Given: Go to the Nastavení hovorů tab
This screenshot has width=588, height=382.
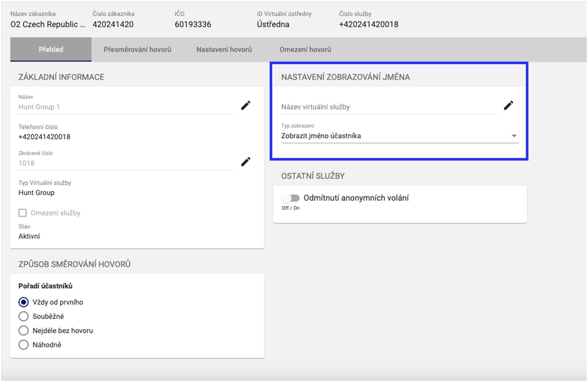Looking at the screenshot, I should pos(224,50).
